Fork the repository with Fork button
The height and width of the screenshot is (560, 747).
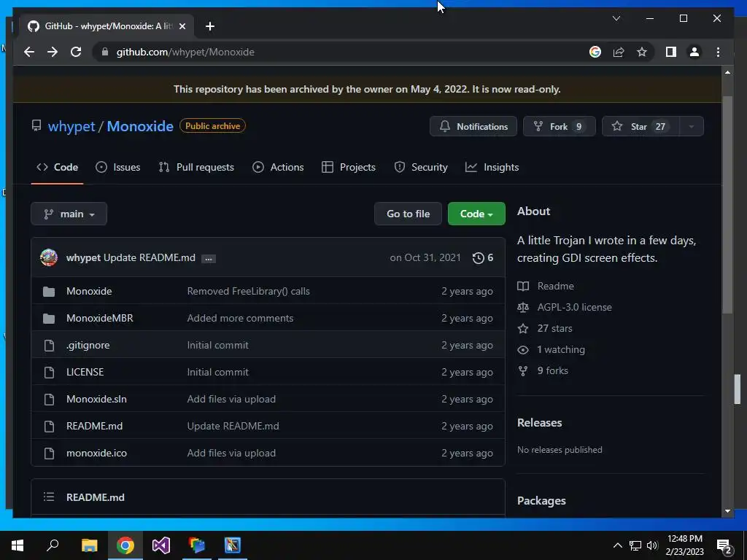(560, 126)
